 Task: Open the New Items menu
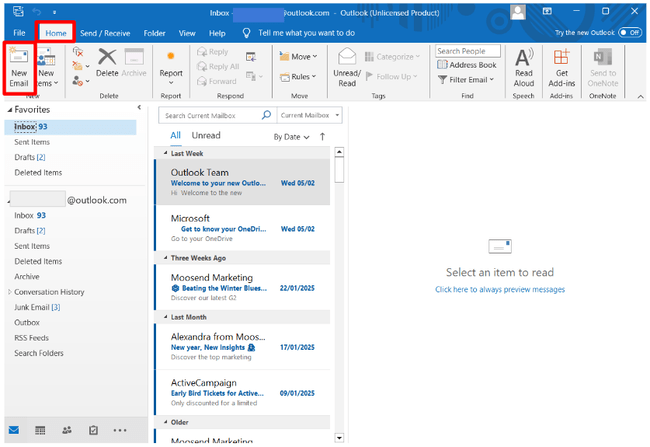click(46, 68)
